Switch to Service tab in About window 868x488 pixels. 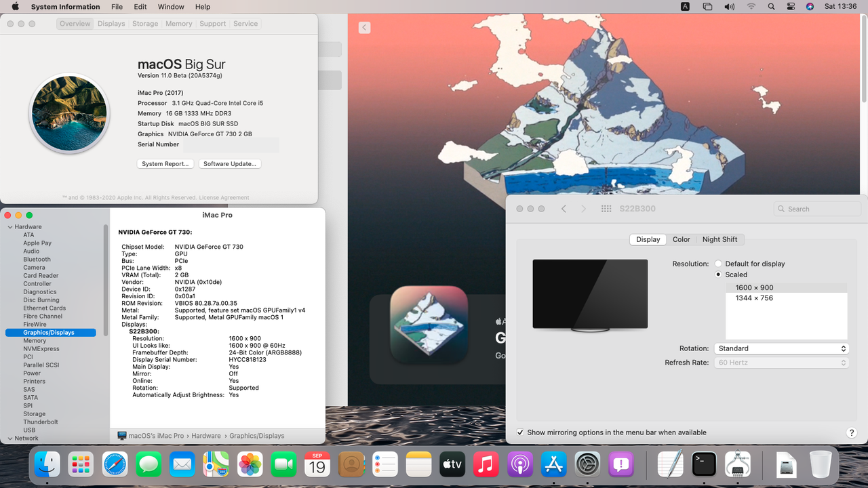245,24
